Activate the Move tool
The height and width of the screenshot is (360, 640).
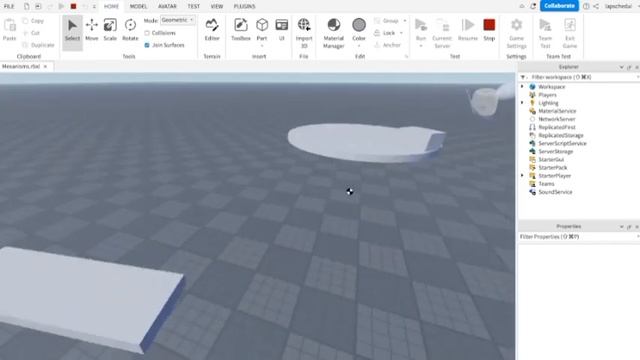pyautogui.click(x=92, y=29)
